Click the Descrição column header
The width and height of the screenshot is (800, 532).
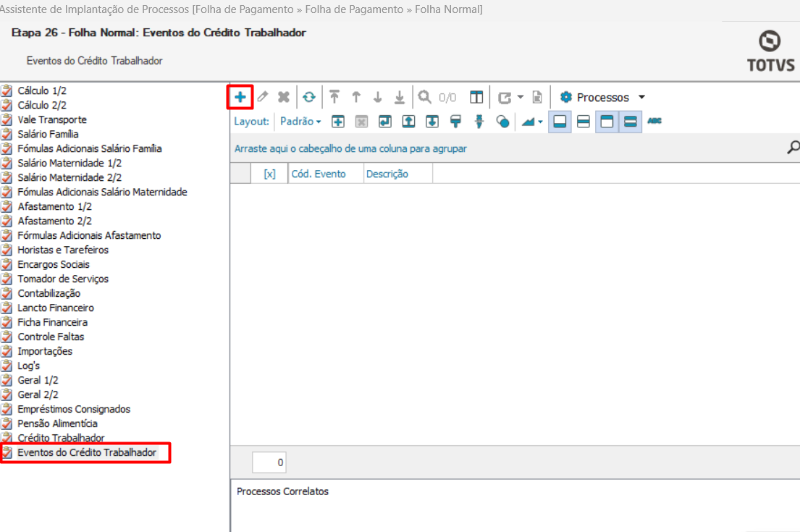click(387, 174)
